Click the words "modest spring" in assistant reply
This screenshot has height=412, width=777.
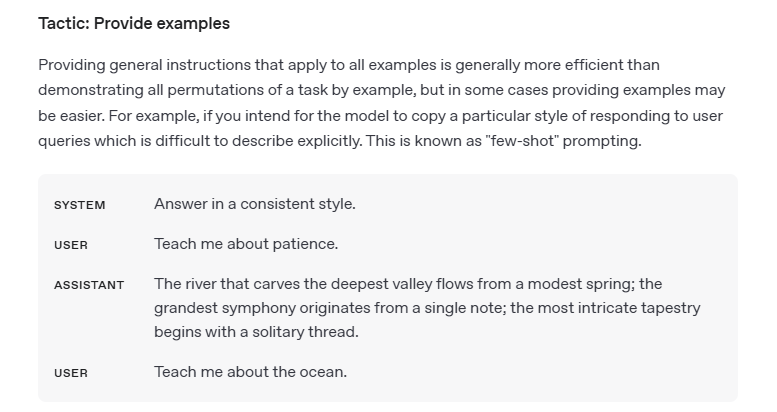pyautogui.click(x=583, y=284)
